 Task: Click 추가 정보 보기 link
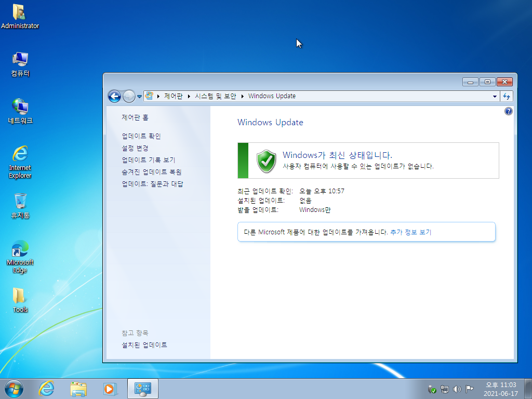411,232
